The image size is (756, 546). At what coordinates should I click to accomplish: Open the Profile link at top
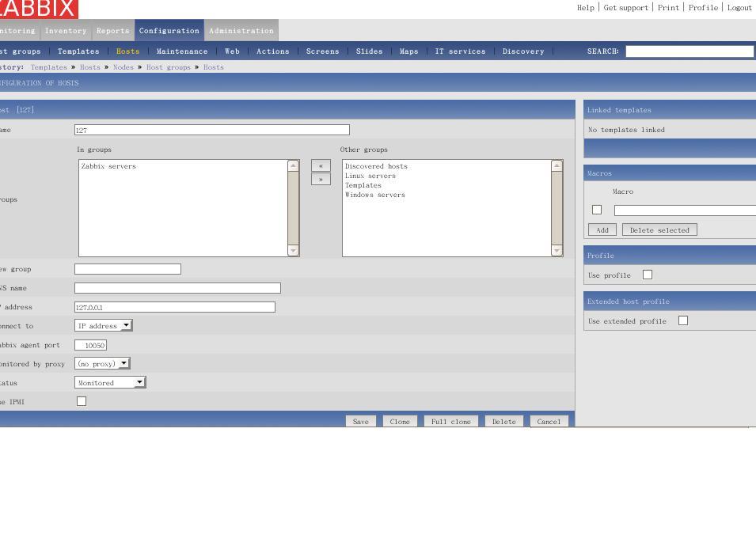[x=703, y=7]
